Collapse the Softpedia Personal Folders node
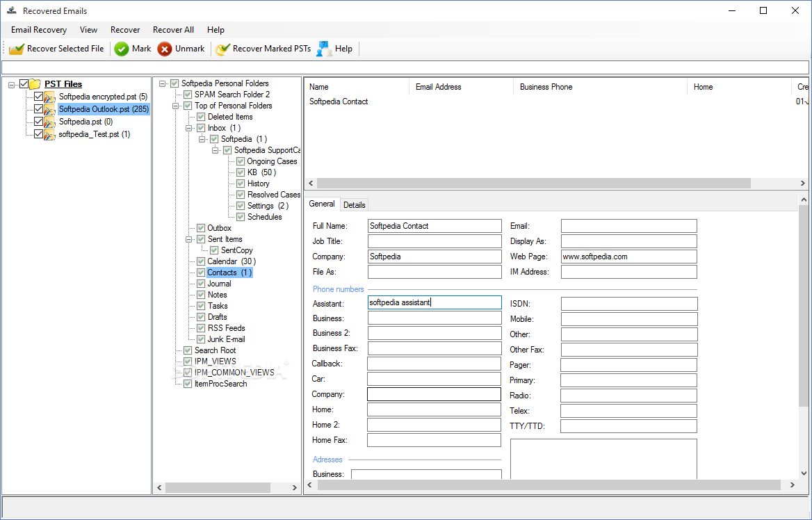Screen dimensions: 812x520 click(163, 83)
